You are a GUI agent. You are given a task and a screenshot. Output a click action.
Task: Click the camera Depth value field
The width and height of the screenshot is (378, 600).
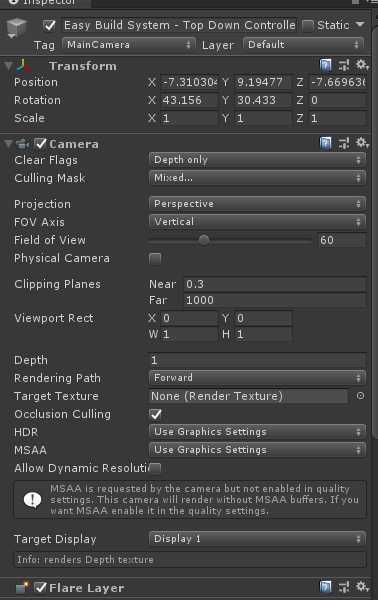[x=257, y=360]
